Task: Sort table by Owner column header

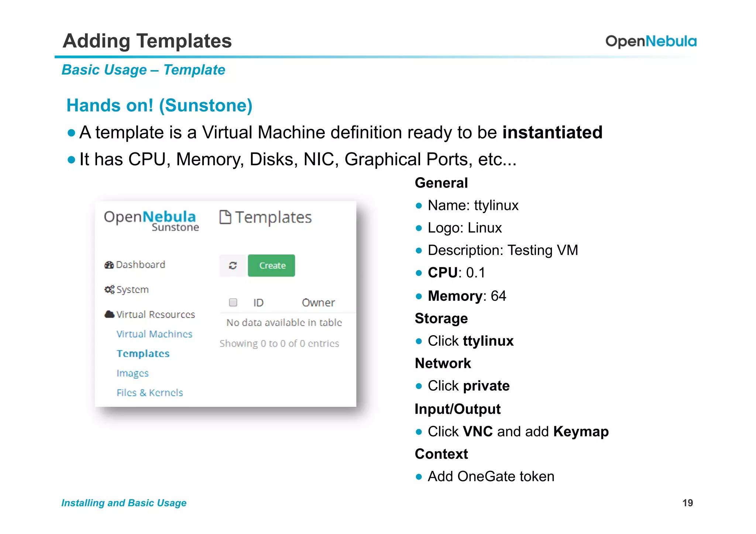Action: pos(318,303)
